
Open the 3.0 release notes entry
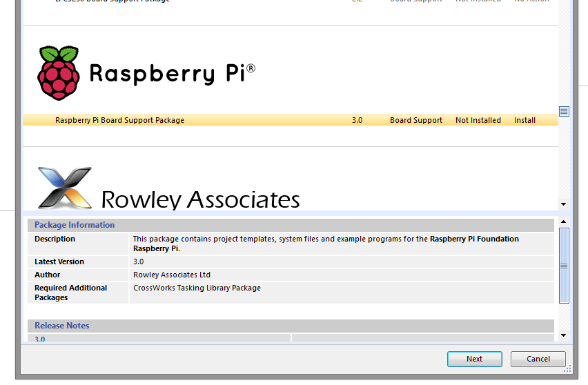40,339
